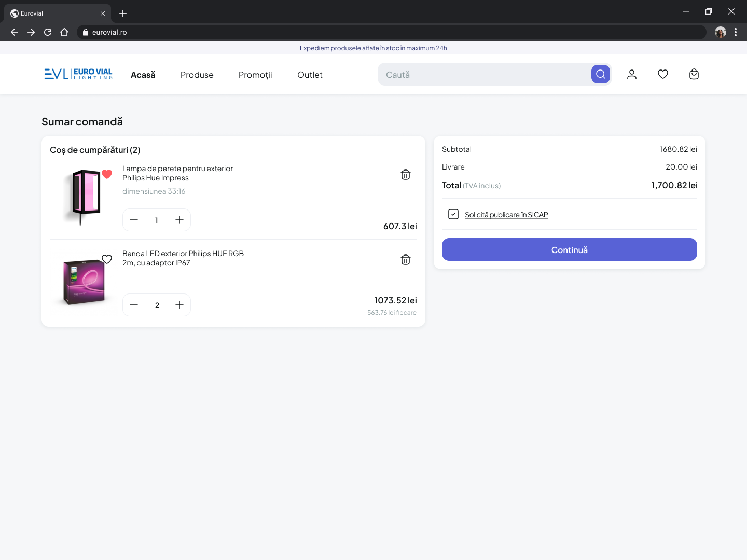Toggle the SICAP publication checkbox
This screenshot has height=560, width=747.
point(453,214)
